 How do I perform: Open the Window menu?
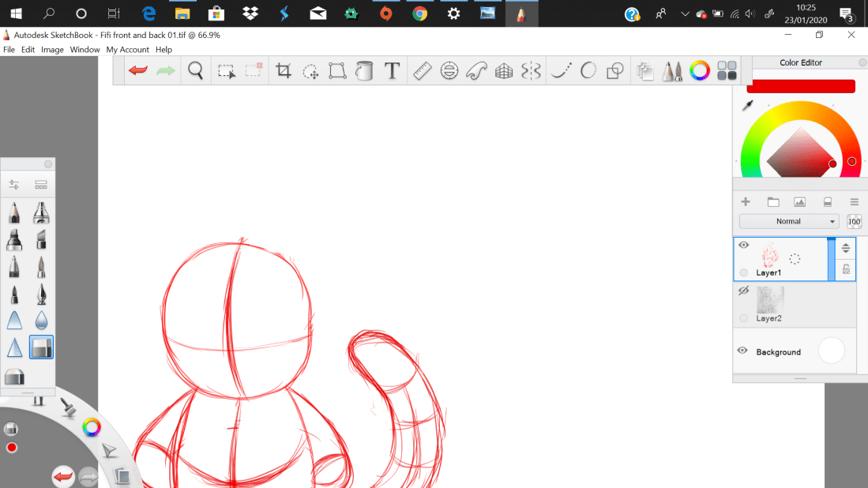pos(85,50)
